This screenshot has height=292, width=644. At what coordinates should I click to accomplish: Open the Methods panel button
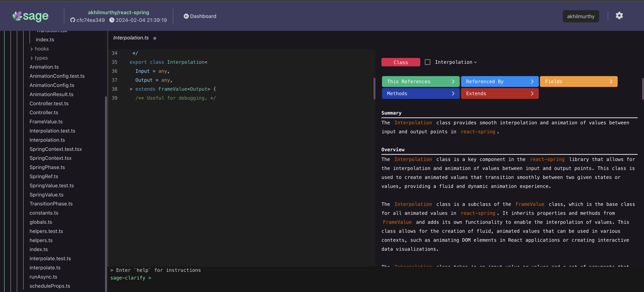click(420, 93)
